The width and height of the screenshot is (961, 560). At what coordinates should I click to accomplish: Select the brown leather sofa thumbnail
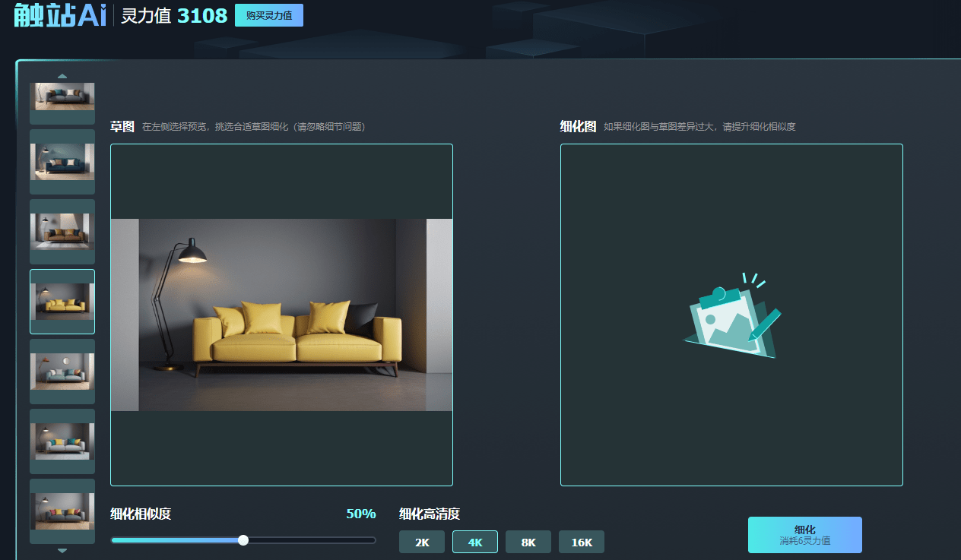point(62,232)
